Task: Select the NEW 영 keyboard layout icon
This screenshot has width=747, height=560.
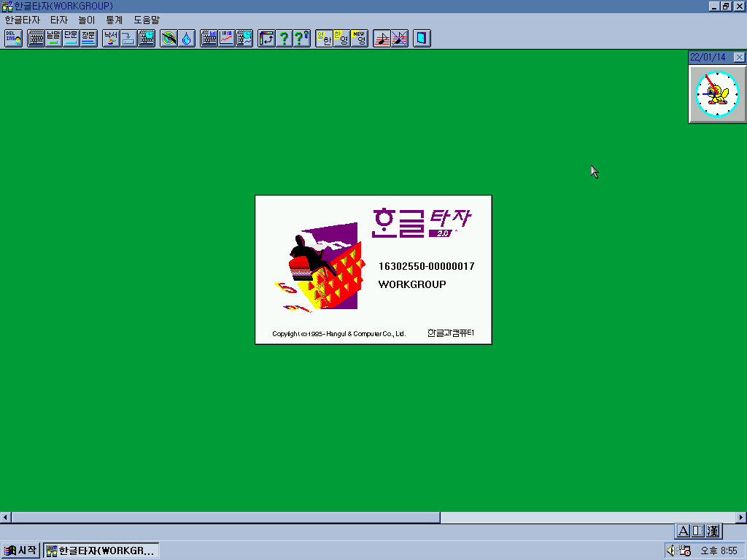Action: [359, 38]
